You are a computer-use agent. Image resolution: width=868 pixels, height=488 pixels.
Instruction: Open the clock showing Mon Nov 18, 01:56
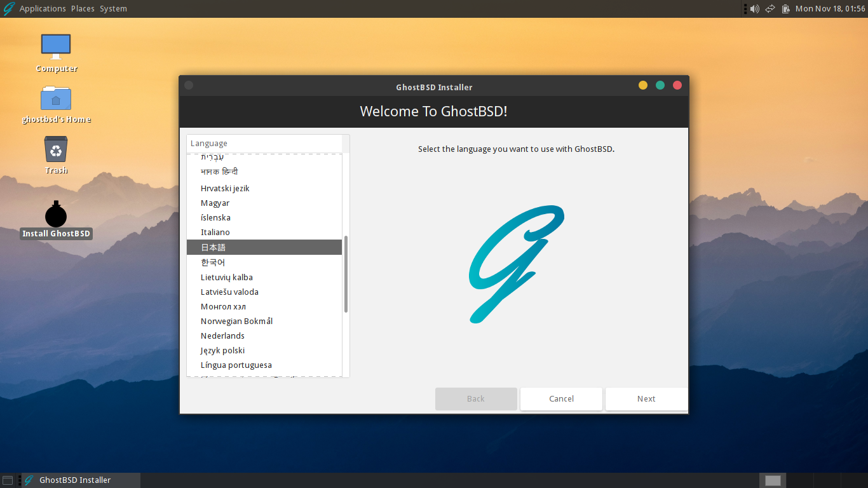[831, 9]
